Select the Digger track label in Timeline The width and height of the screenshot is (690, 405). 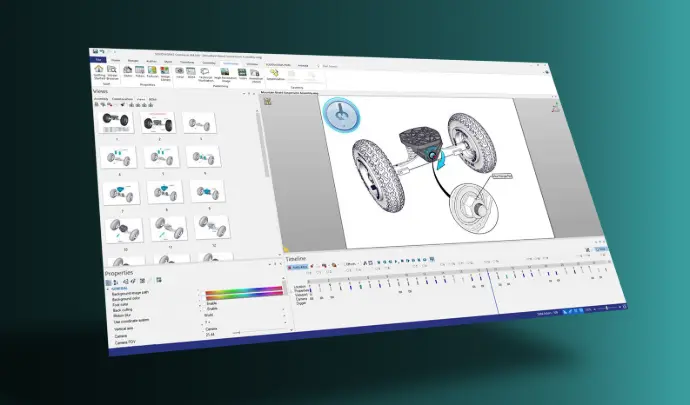click(301, 303)
